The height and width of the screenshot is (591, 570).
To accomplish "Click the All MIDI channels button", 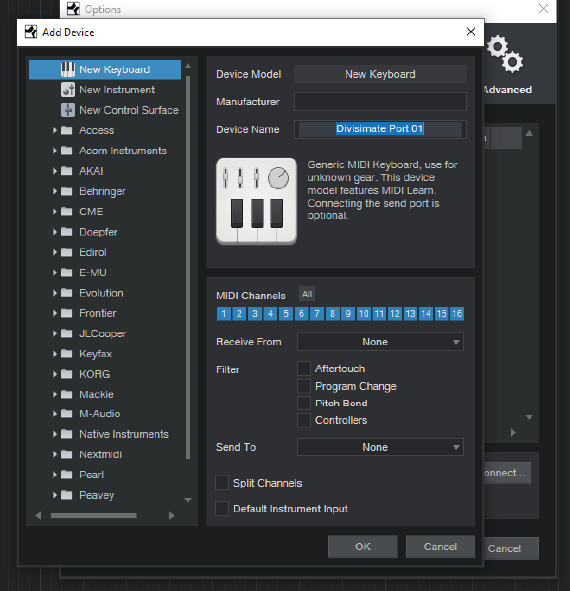I will coord(307,294).
